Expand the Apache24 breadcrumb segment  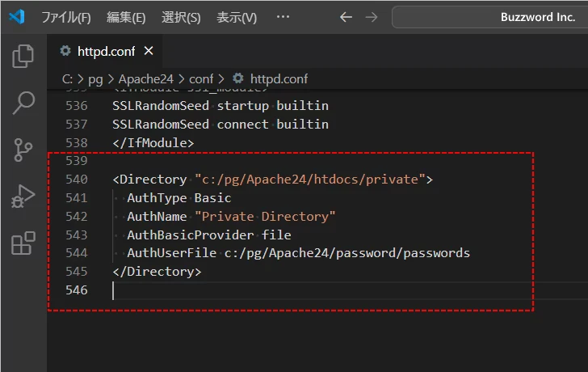(144, 79)
